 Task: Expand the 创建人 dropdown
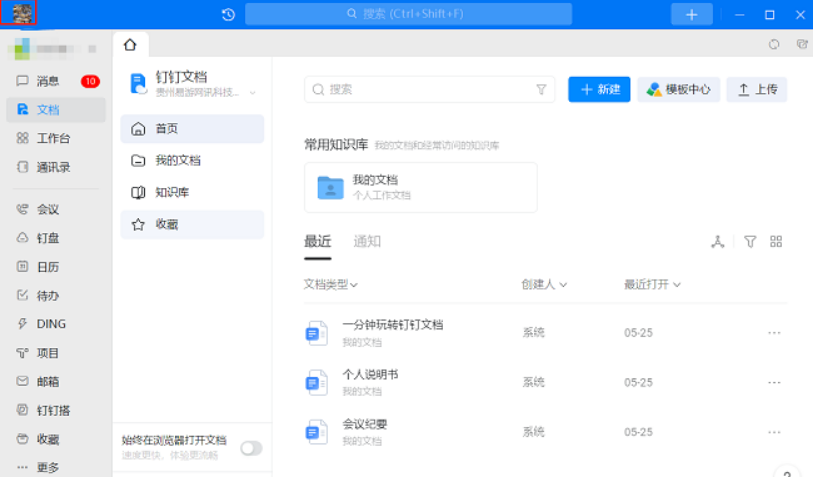pyautogui.click(x=544, y=284)
